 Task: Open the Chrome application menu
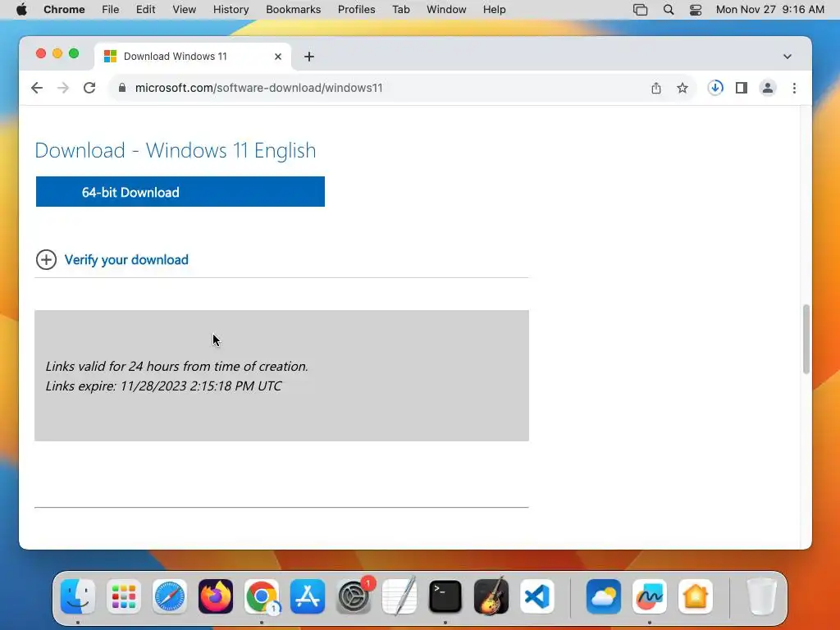point(64,9)
